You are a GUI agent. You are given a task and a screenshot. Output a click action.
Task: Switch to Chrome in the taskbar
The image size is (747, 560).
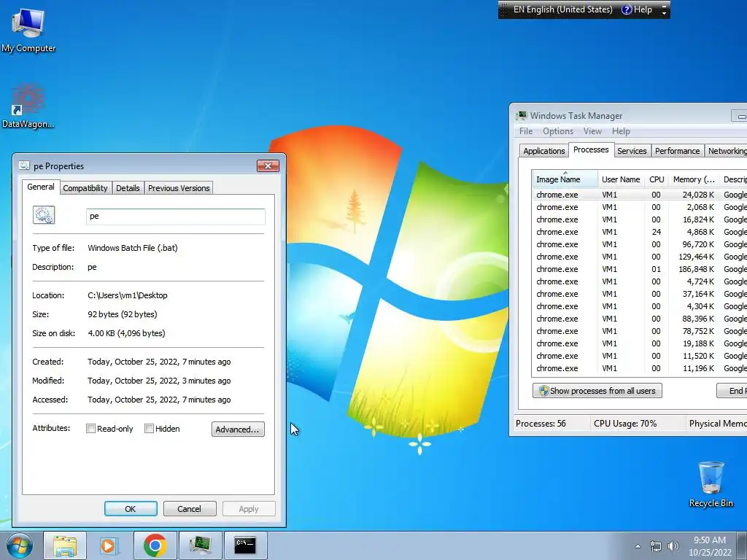point(155,545)
